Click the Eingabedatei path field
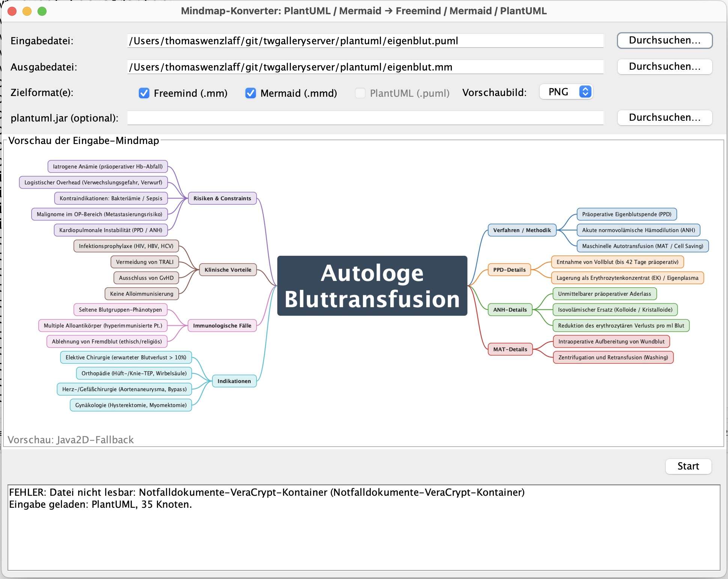Screen dimensions: 728x579 [x=365, y=40]
